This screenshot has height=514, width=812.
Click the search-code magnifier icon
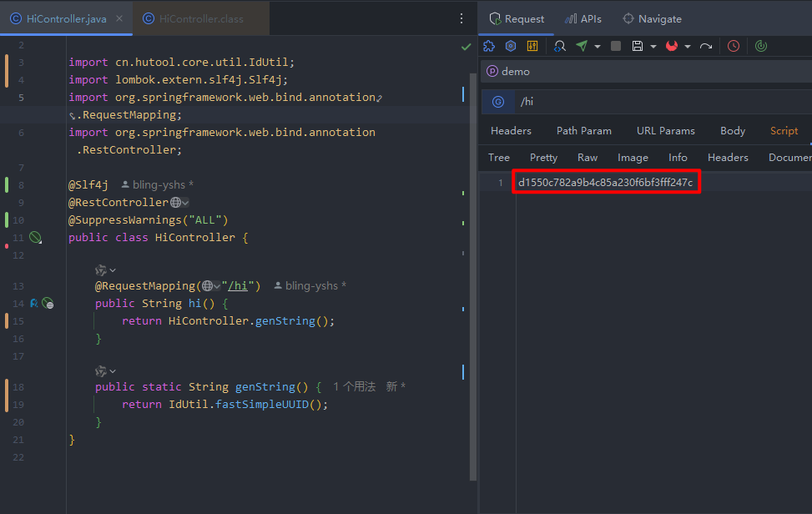click(x=559, y=46)
